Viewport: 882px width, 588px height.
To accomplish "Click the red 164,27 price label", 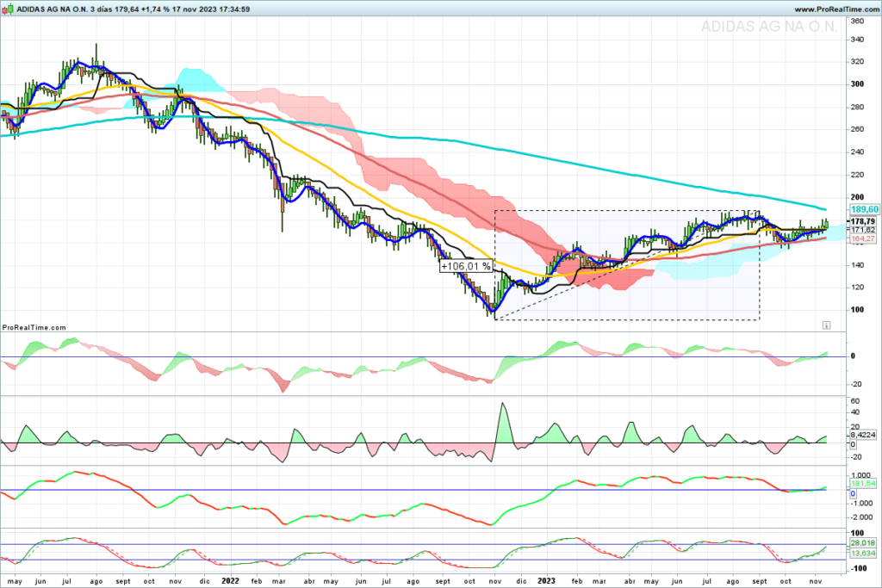I will coord(863,239).
